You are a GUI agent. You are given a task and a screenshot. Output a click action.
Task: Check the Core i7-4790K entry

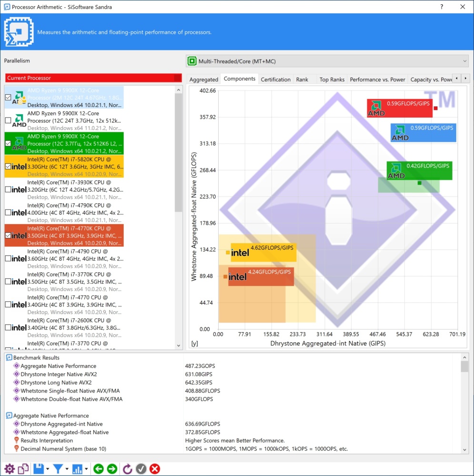pyautogui.click(x=8, y=212)
